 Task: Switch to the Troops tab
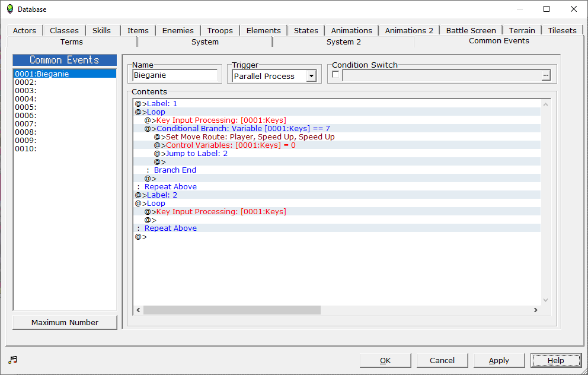[220, 30]
